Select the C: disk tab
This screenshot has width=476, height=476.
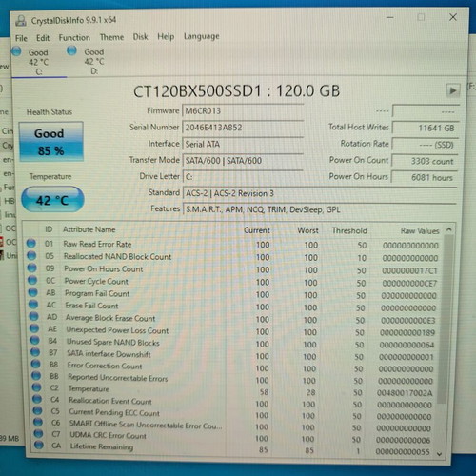click(x=39, y=62)
